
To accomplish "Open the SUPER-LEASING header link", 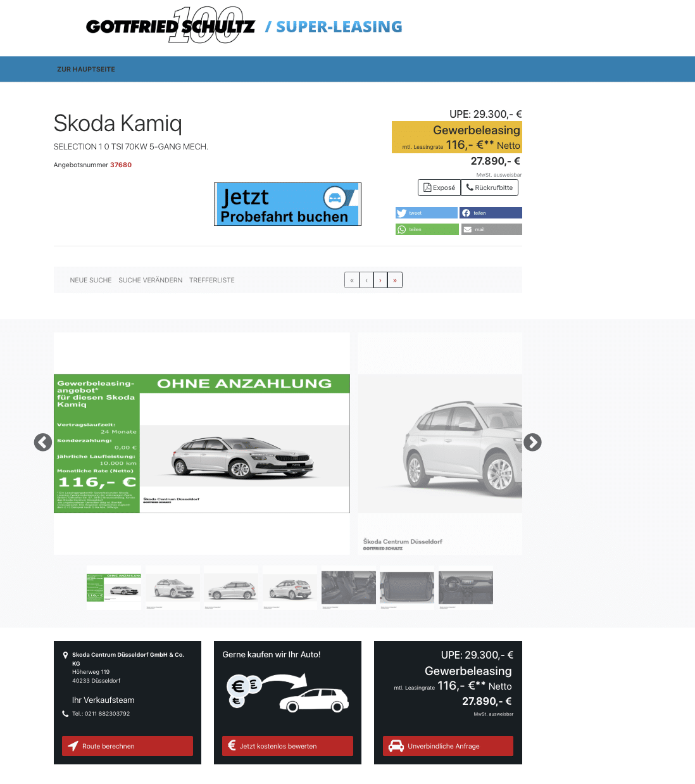I will 334,27.
